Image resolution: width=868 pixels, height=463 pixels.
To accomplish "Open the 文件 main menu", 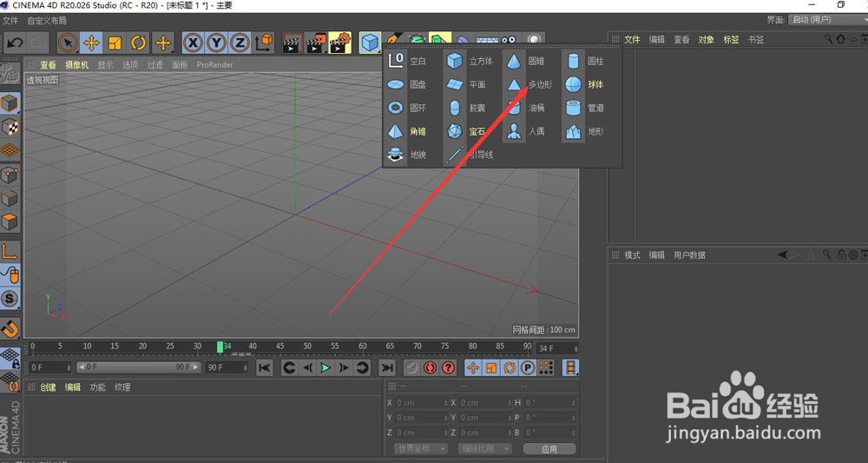I will 10,21.
